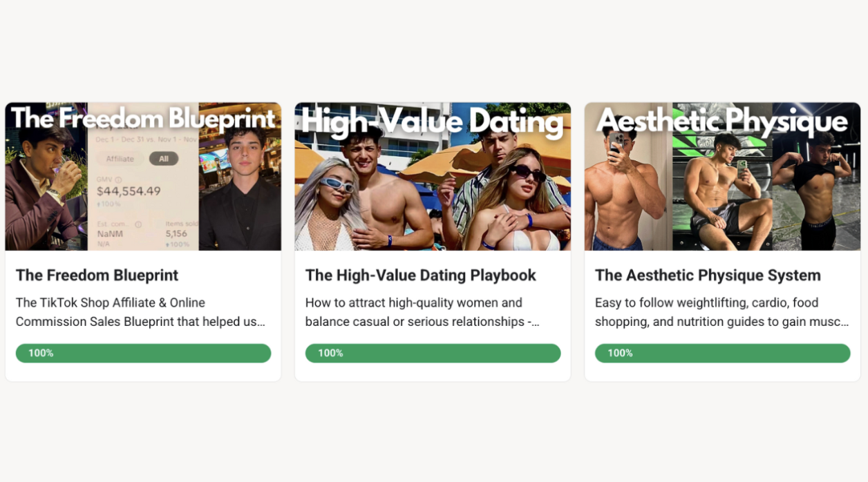Image resolution: width=868 pixels, height=482 pixels.
Task: Click The High-Value Dating Playbook title
Action: 420,275
